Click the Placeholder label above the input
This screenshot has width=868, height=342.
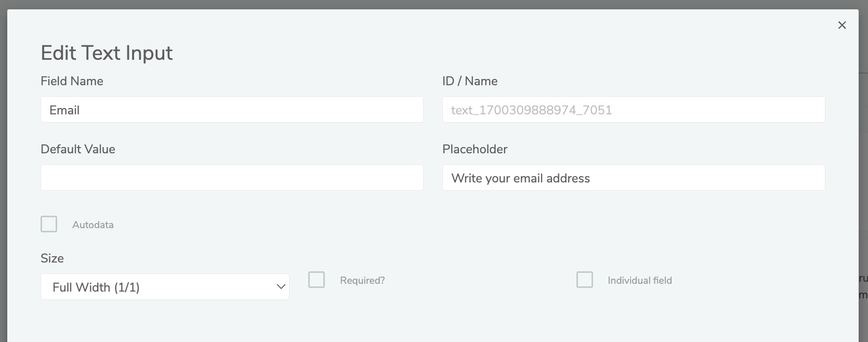pos(475,149)
